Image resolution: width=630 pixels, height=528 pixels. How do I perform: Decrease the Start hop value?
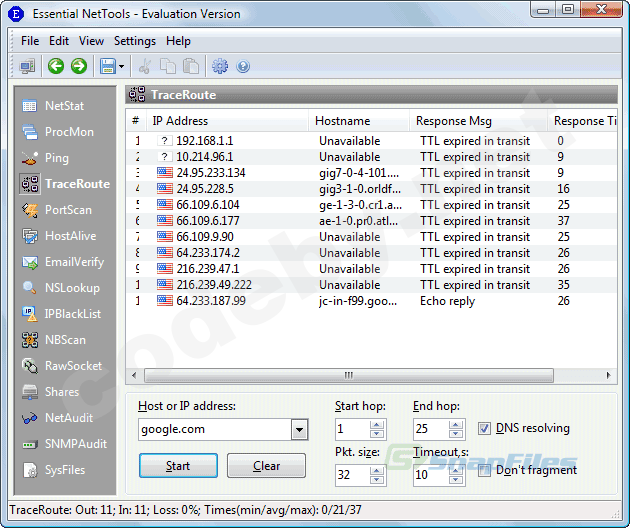pos(377,434)
